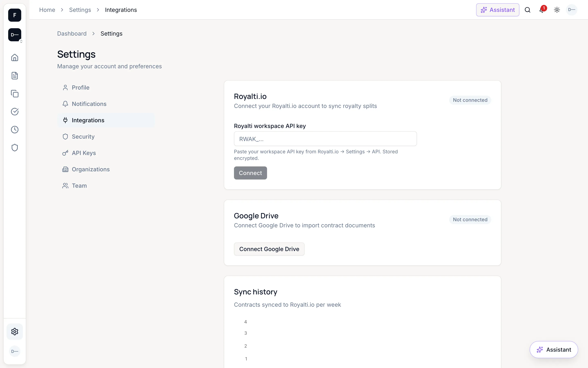
Task: Open search with the magnifier icon
Action: pos(528,10)
